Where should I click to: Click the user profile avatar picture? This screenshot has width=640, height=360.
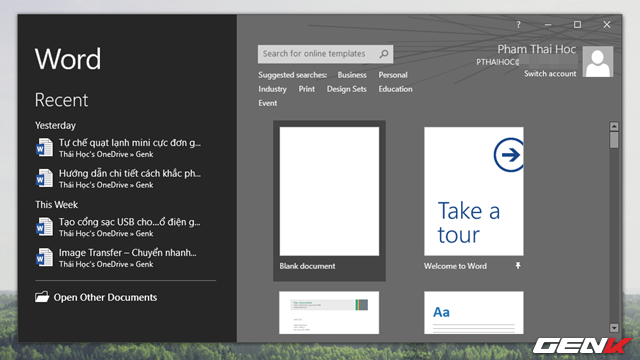598,62
